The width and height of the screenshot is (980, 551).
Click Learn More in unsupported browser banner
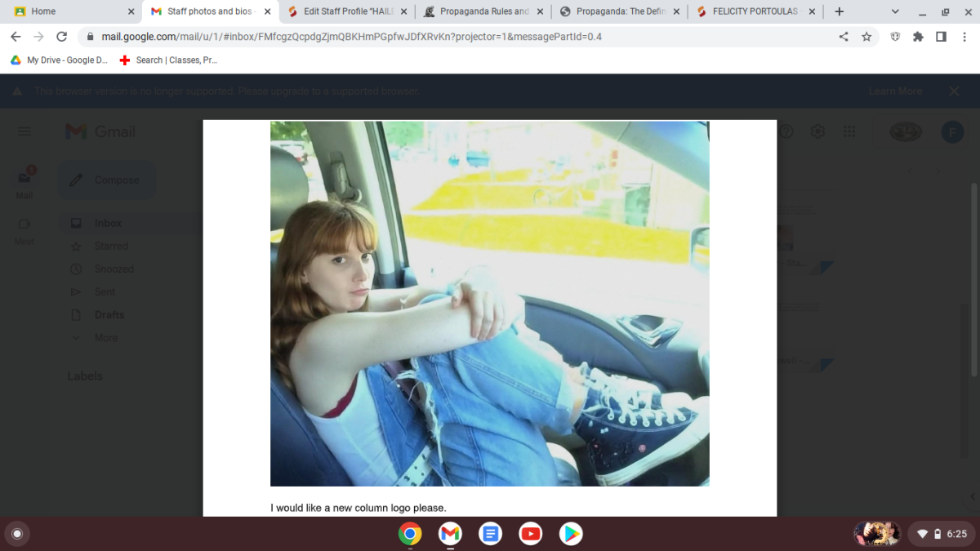(x=895, y=91)
